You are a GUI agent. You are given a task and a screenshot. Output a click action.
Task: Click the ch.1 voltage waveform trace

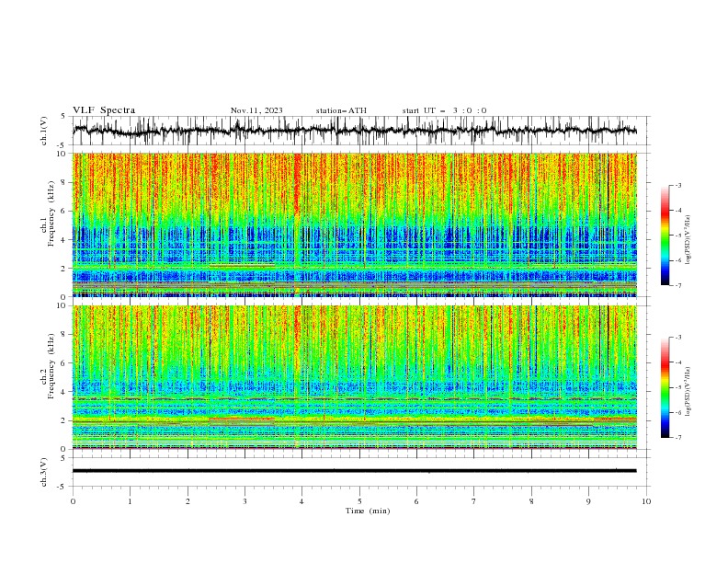(x=354, y=131)
